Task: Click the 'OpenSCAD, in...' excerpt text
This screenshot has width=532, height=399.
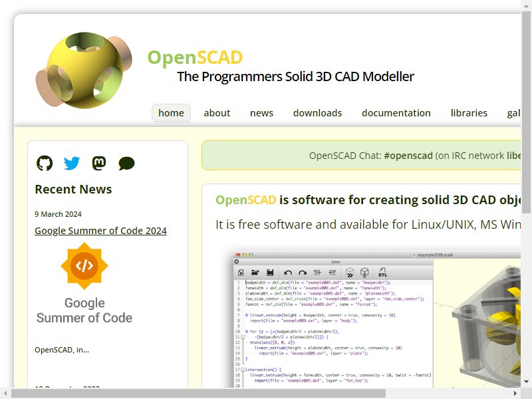Action: tap(62, 350)
